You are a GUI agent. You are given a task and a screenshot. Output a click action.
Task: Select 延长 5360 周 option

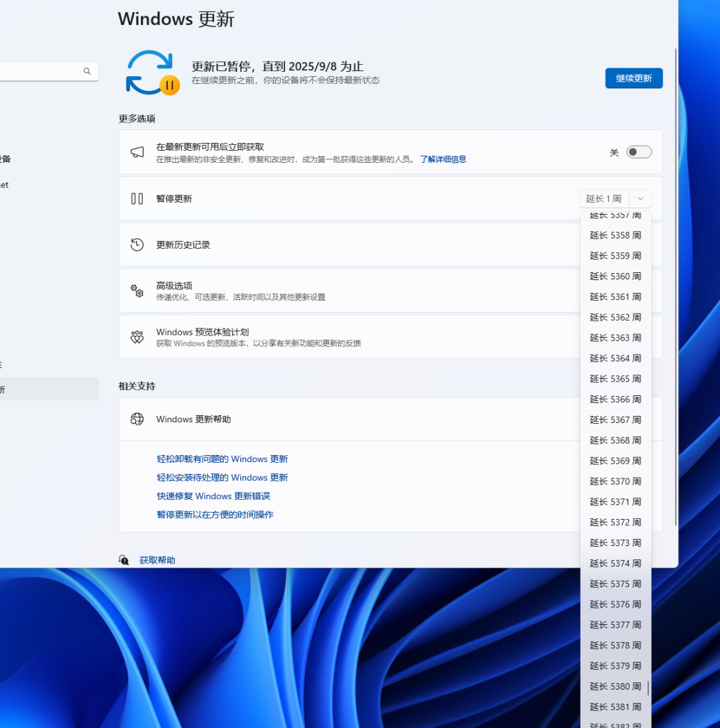[616, 277]
